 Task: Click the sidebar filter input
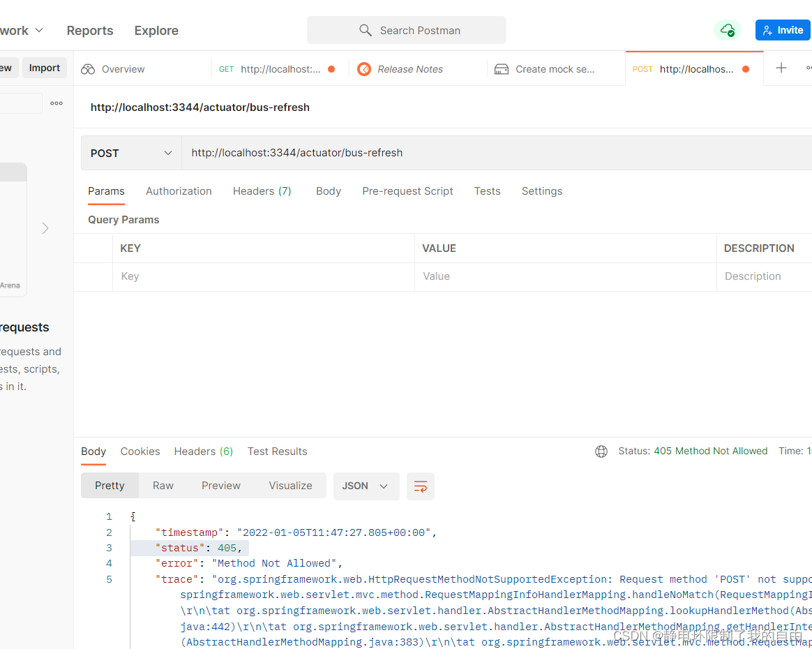(21, 103)
